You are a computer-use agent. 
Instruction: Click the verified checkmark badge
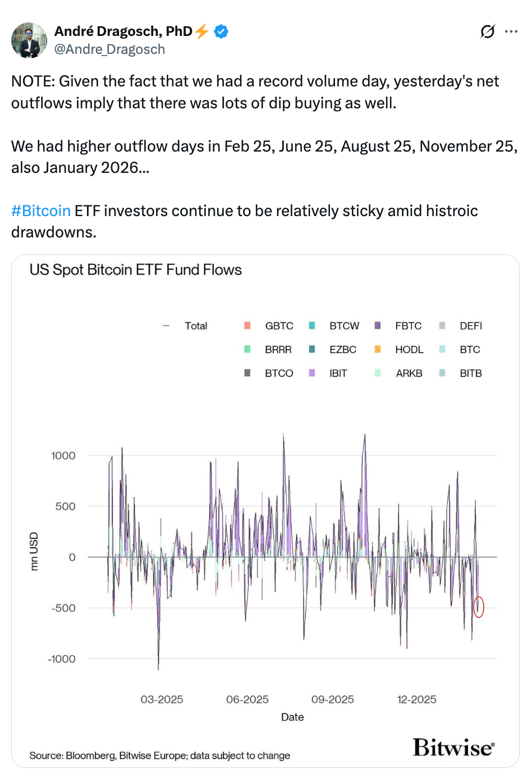[x=221, y=31]
